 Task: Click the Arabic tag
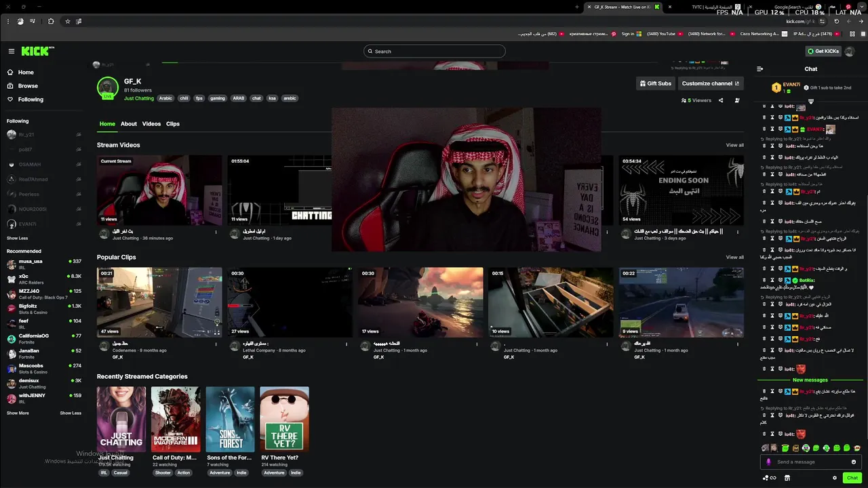pyautogui.click(x=165, y=98)
